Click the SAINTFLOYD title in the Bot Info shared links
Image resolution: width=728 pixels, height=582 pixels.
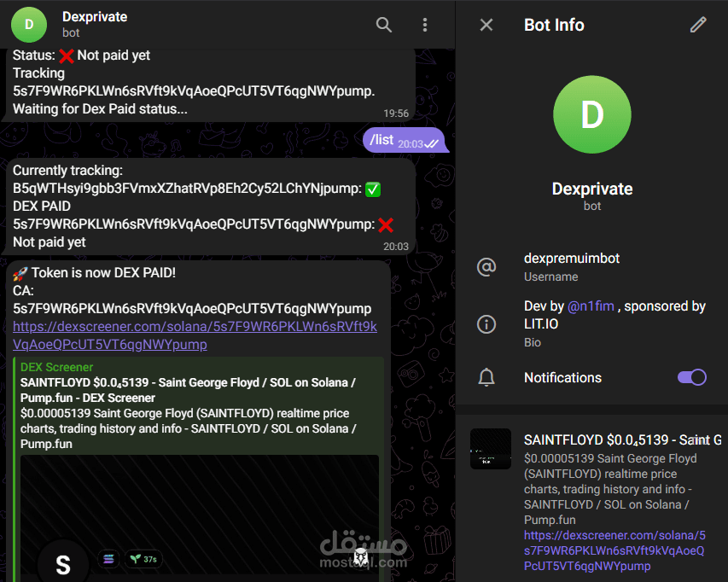pyautogui.click(x=623, y=439)
